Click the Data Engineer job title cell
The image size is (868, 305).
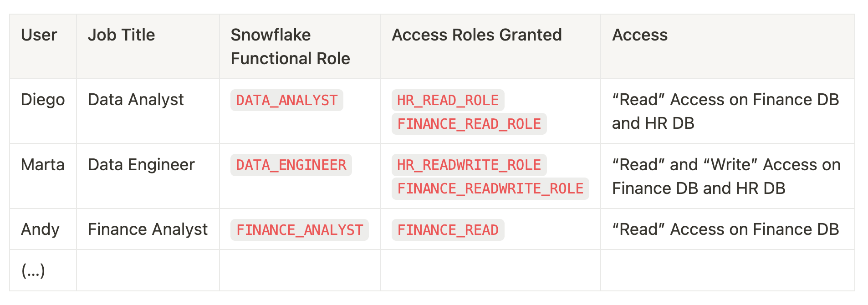(141, 165)
